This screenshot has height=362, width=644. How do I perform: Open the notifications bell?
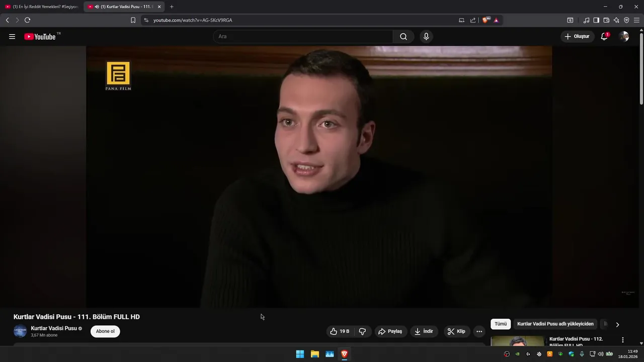604,37
